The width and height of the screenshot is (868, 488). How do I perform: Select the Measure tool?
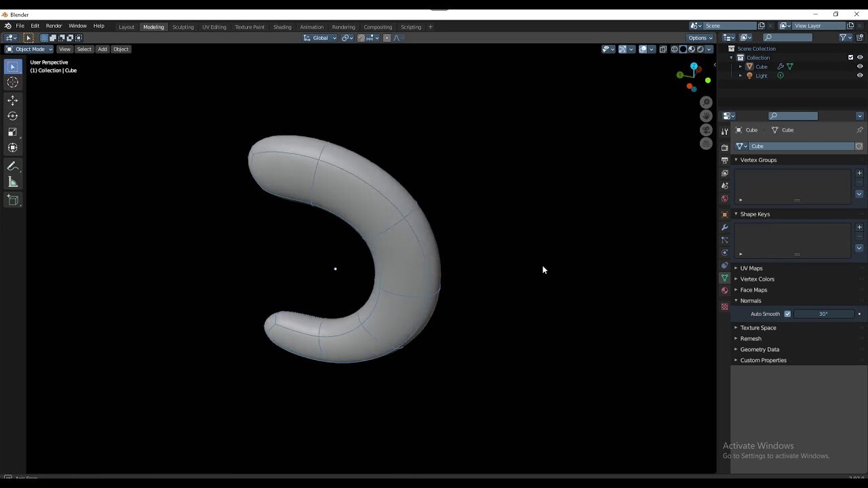coord(12,182)
